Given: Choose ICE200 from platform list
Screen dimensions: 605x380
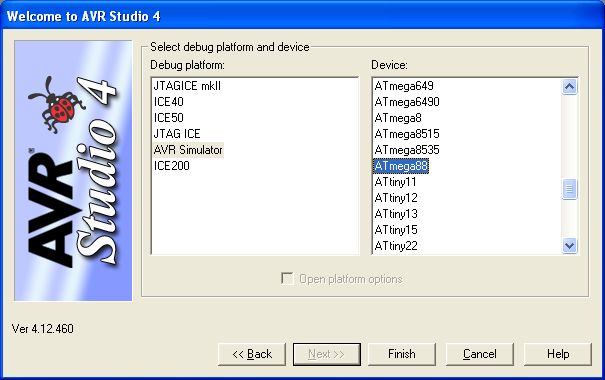Looking at the screenshot, I should coord(172,166).
